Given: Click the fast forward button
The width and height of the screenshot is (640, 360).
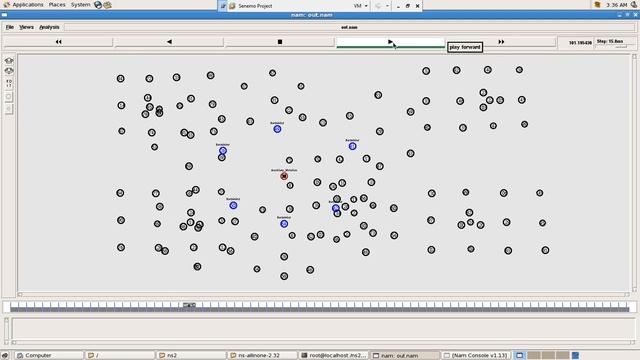Looking at the screenshot, I should pos(501,42).
